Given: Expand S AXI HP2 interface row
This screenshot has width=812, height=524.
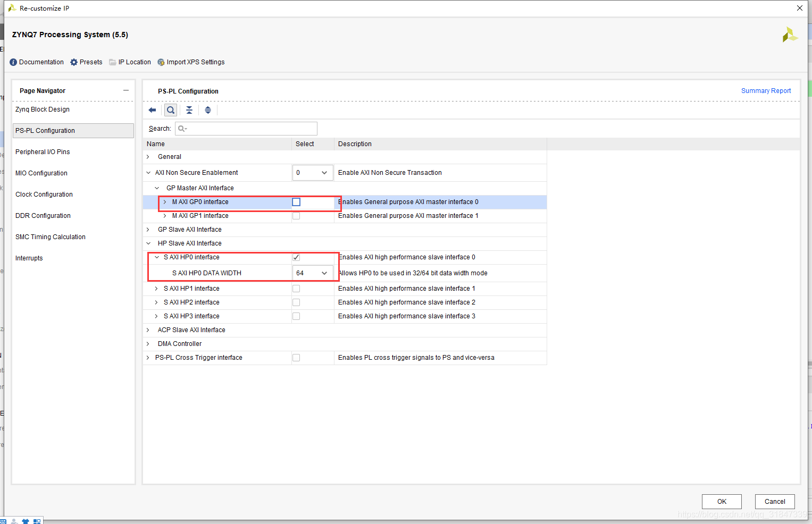Looking at the screenshot, I should 156,302.
